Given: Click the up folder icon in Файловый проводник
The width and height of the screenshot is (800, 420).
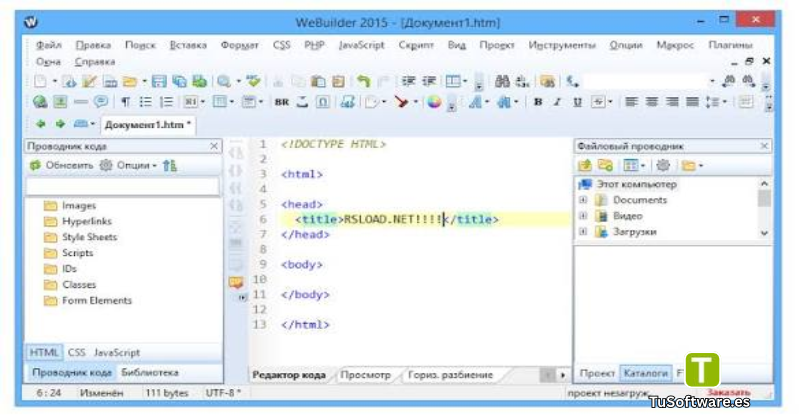Looking at the screenshot, I should tap(585, 165).
